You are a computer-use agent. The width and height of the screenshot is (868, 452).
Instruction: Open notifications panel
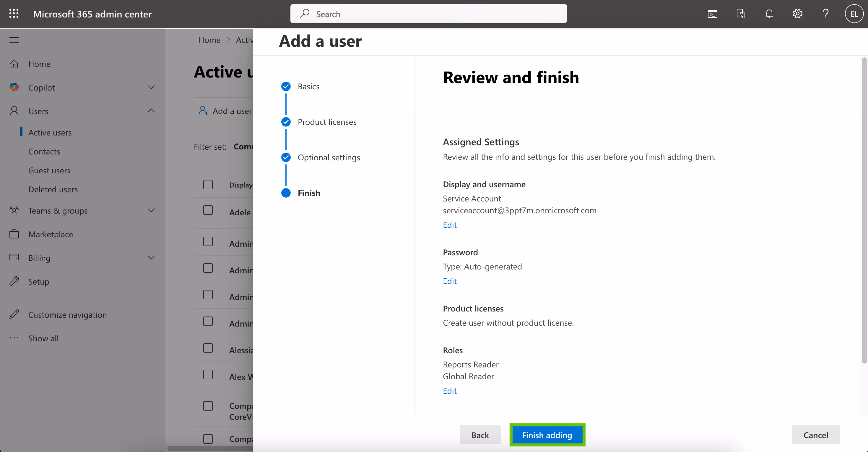(769, 14)
